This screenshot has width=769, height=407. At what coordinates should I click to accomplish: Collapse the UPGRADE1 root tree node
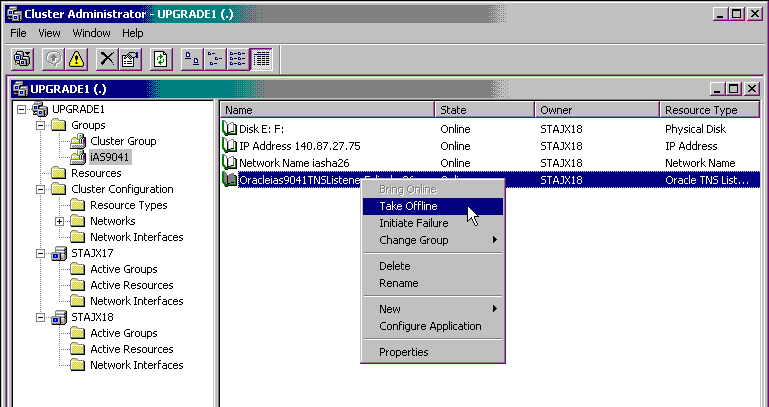(21, 109)
